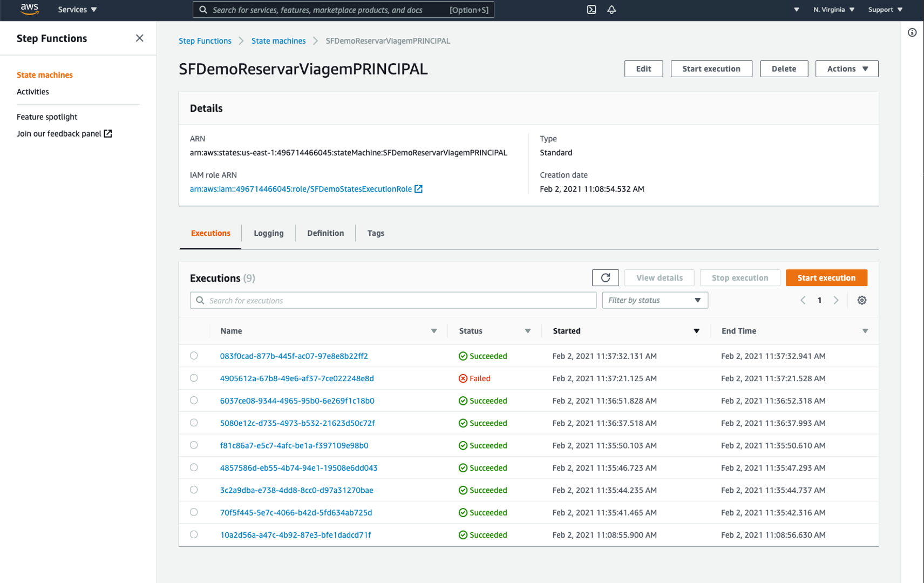The width and height of the screenshot is (924, 583).
Task: Open execution 083f0cad-877b link
Action: tap(294, 356)
